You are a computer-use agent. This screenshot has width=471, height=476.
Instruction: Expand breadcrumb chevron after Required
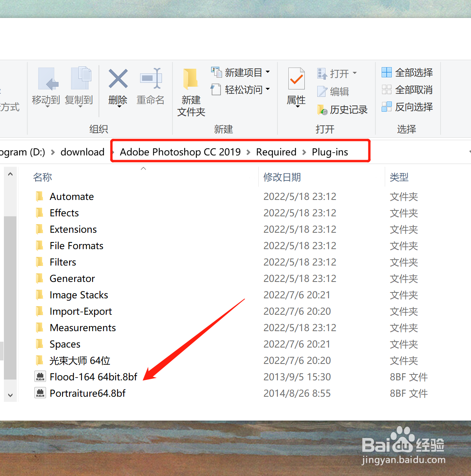point(304,152)
